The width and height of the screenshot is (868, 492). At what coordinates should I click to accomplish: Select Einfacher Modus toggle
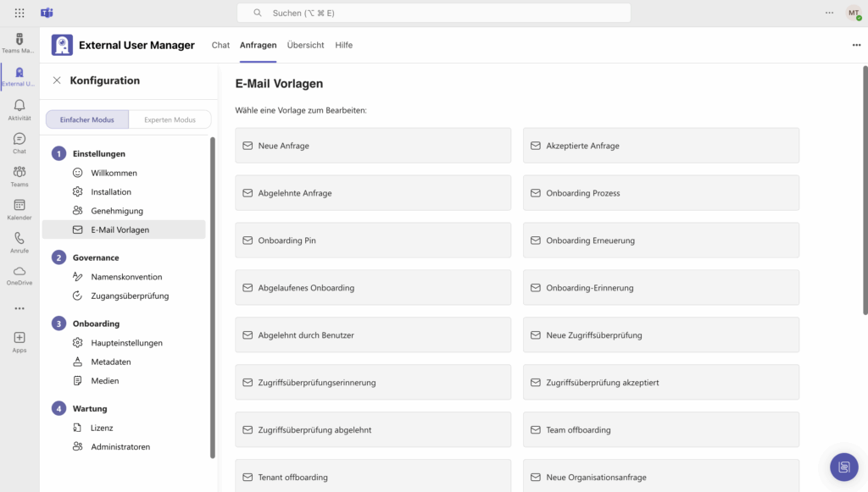tap(87, 119)
